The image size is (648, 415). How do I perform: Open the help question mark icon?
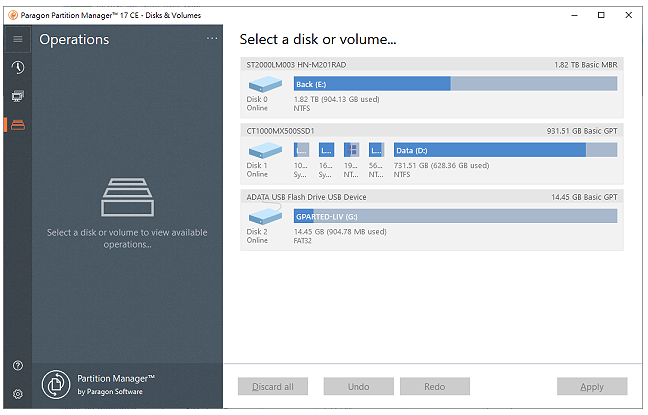coord(18,365)
